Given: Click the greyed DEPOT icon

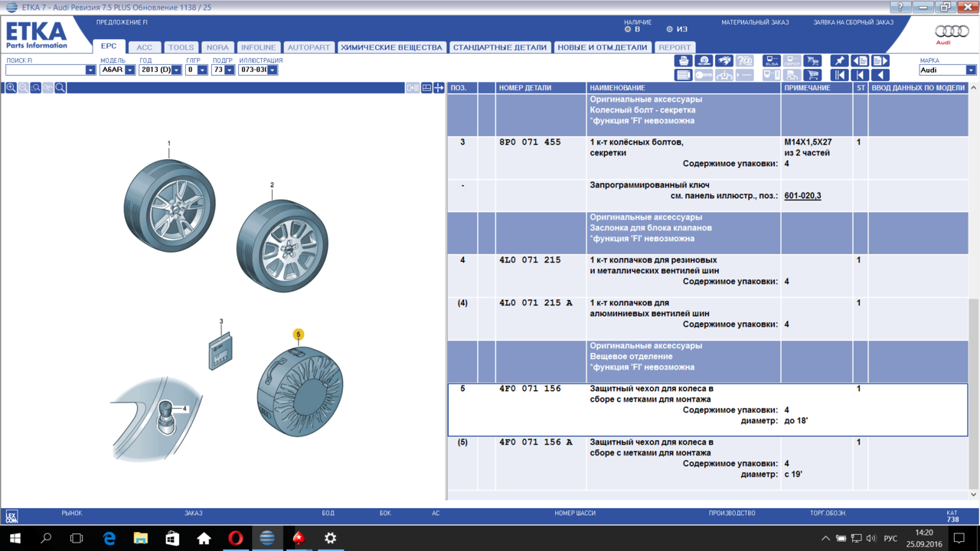Looking at the screenshot, I should 792,60.
